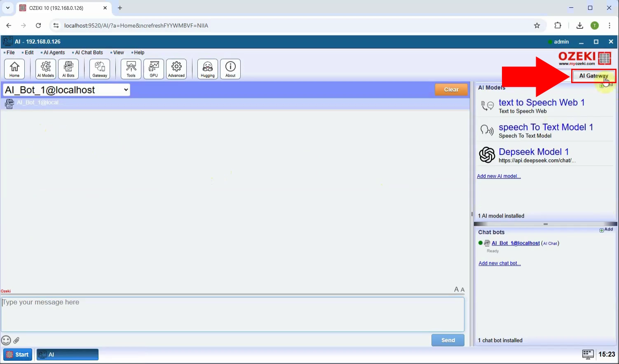This screenshot has width=619, height=364.
Task: Open the AI Bots toolbar icon
Action: (68, 69)
